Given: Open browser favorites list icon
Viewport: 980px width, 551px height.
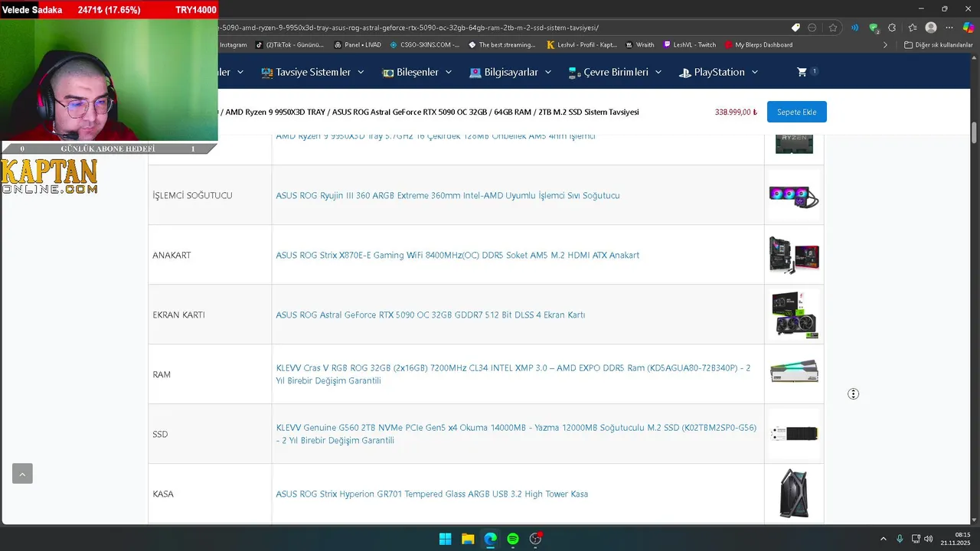Looking at the screenshot, I should point(912,28).
